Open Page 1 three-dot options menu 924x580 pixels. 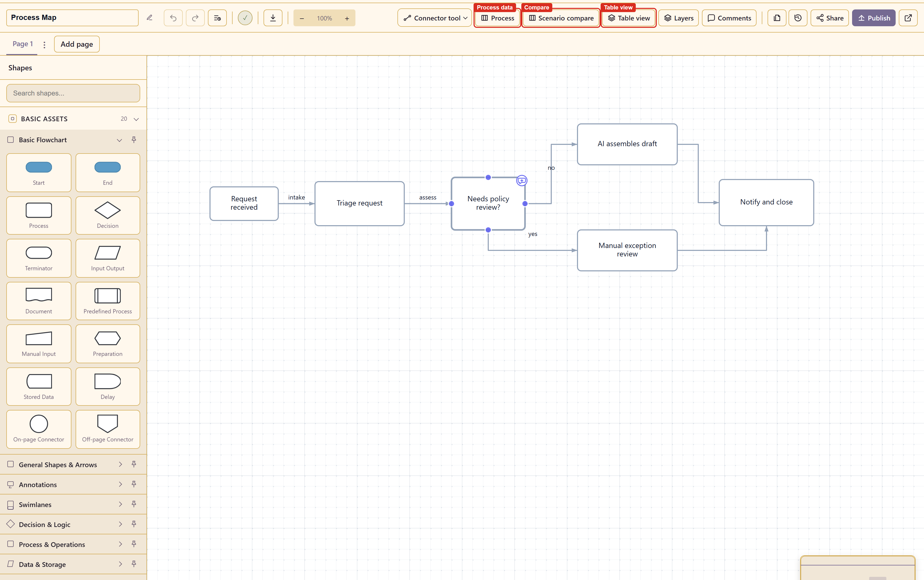(44, 45)
